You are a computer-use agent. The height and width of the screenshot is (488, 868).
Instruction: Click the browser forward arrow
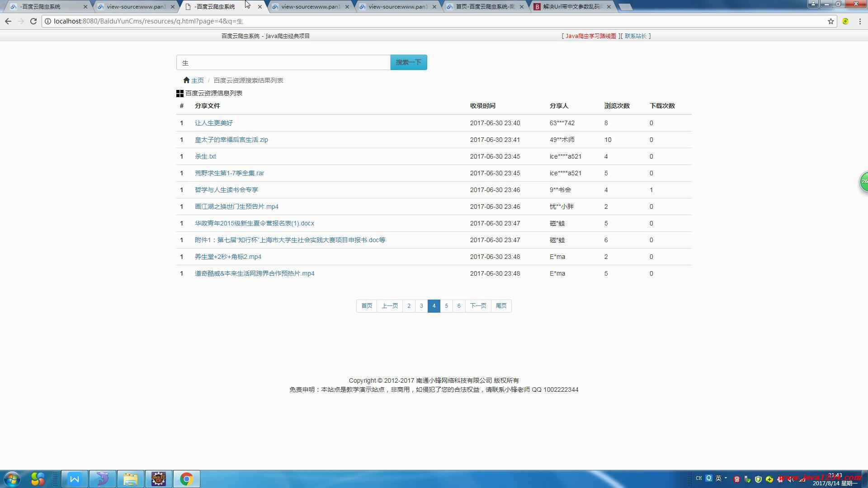coord(21,21)
